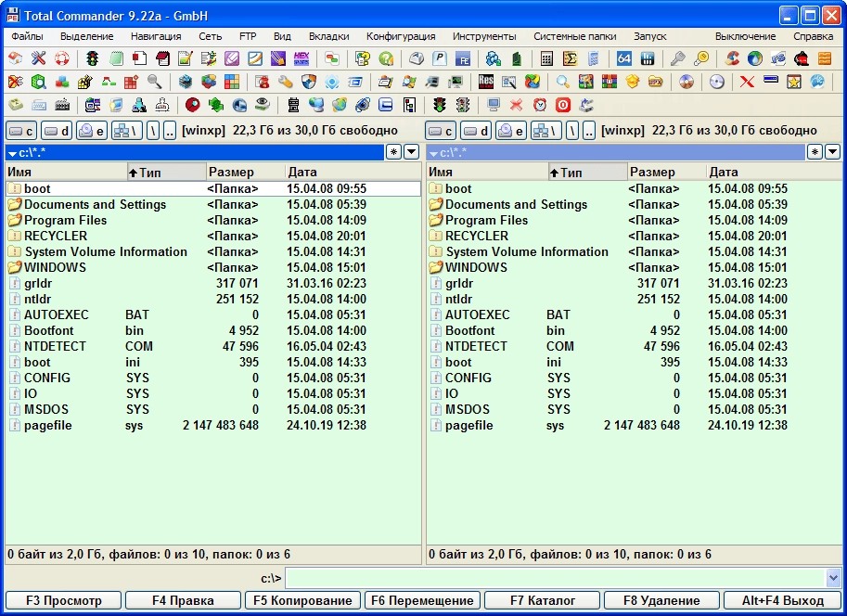847x616 pixels.
Task: Click the WinRAR stacked books icon
Action: pos(610,82)
